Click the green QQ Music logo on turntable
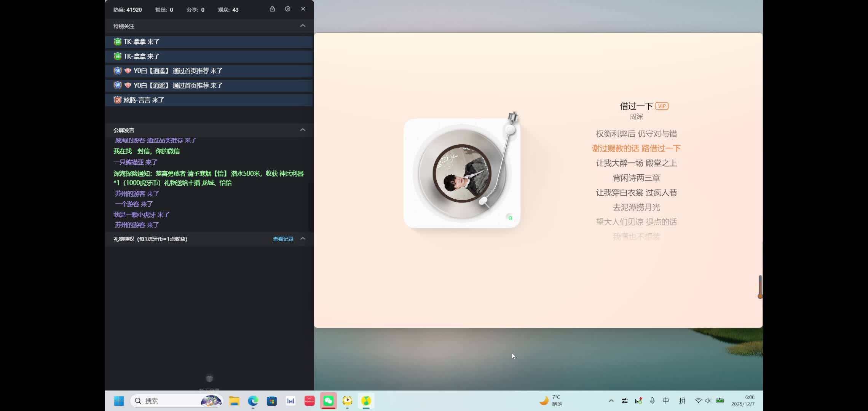The height and width of the screenshot is (411, 868). (510, 218)
